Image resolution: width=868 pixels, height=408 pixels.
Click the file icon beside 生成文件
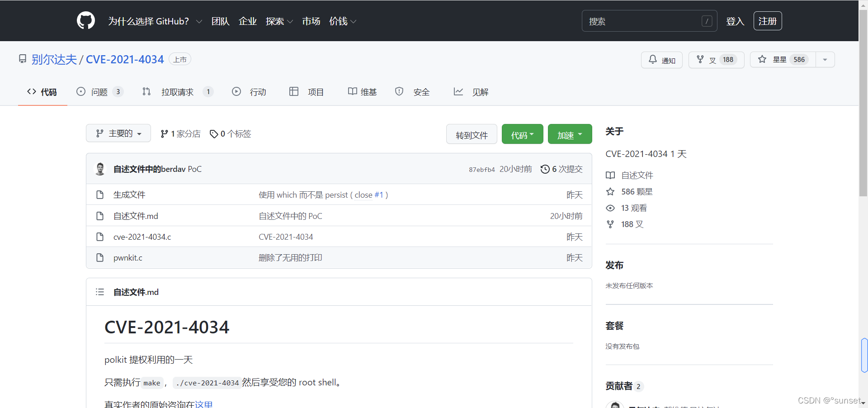(x=100, y=195)
